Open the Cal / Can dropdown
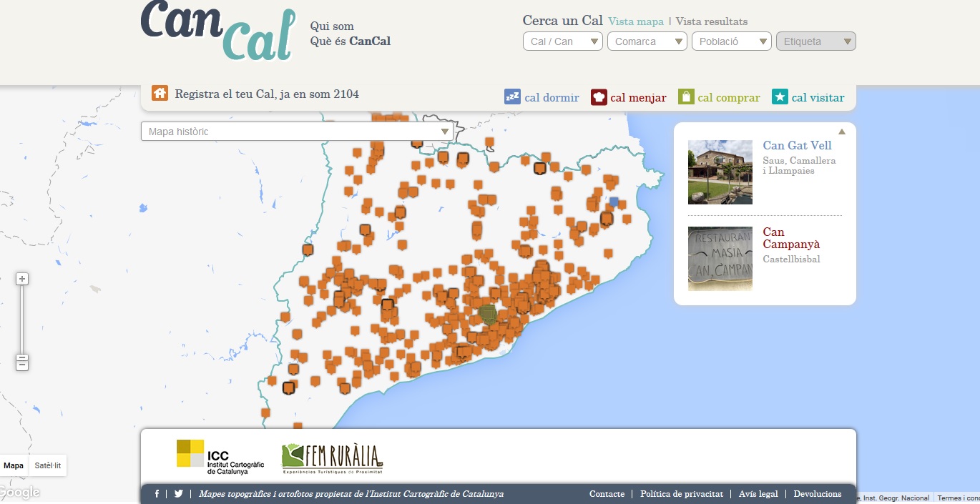The image size is (980, 504). coord(563,41)
